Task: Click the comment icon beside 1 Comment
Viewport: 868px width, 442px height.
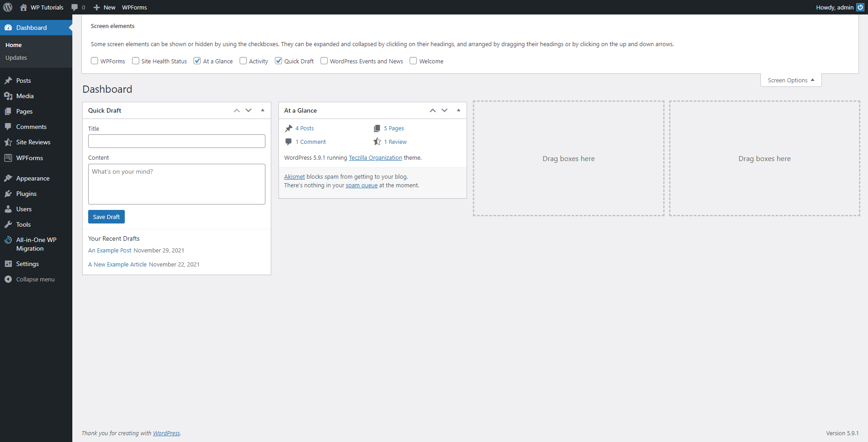Action: pyautogui.click(x=288, y=142)
